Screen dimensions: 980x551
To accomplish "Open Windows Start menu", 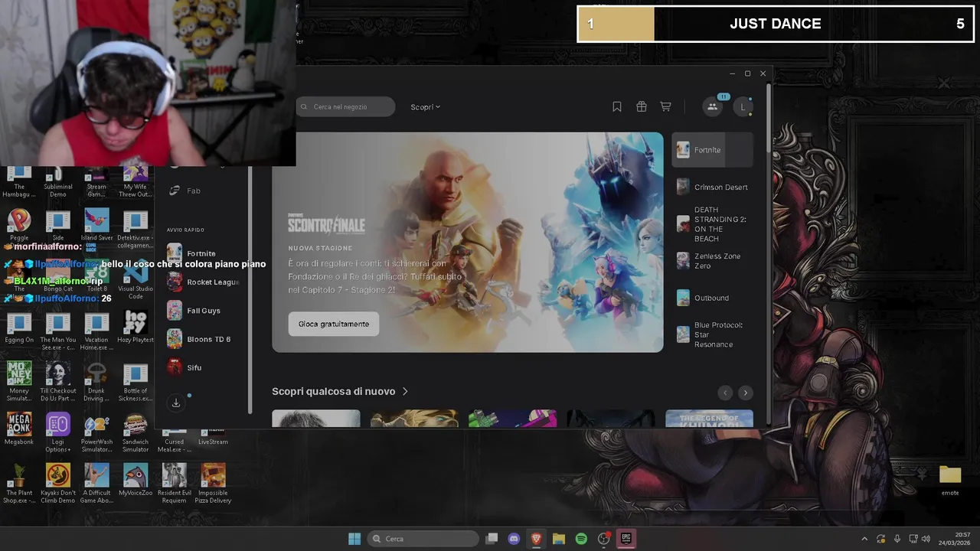I will [354, 539].
